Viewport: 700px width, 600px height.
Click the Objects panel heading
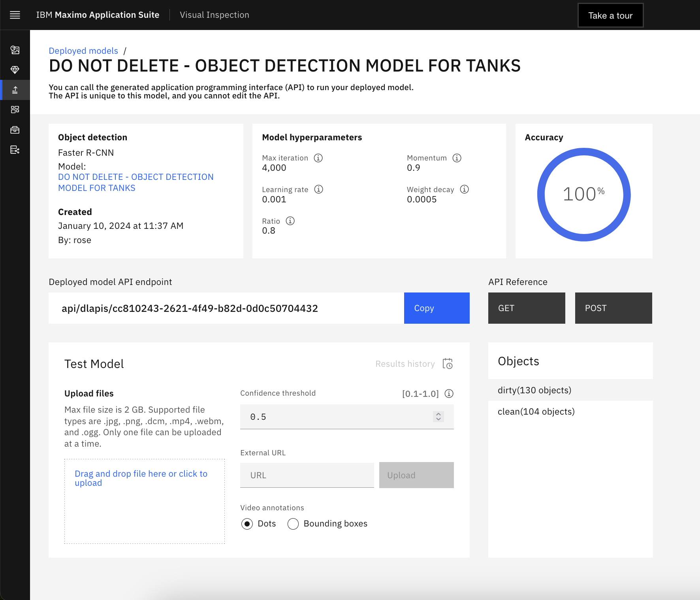(x=518, y=361)
